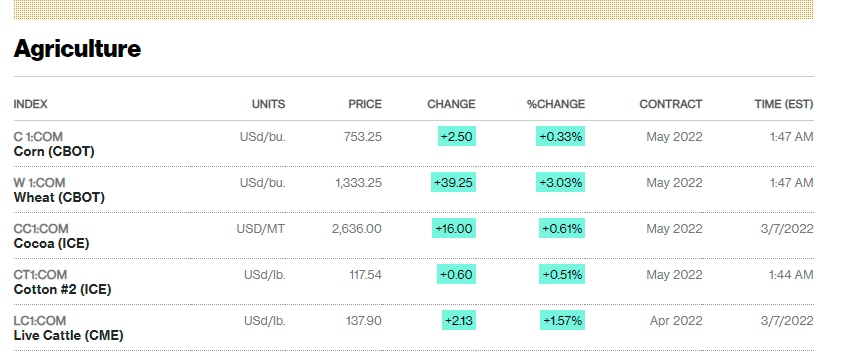Click May 2022 contract in Cotton row
Viewport: 856px width, 360px height.
(x=674, y=274)
